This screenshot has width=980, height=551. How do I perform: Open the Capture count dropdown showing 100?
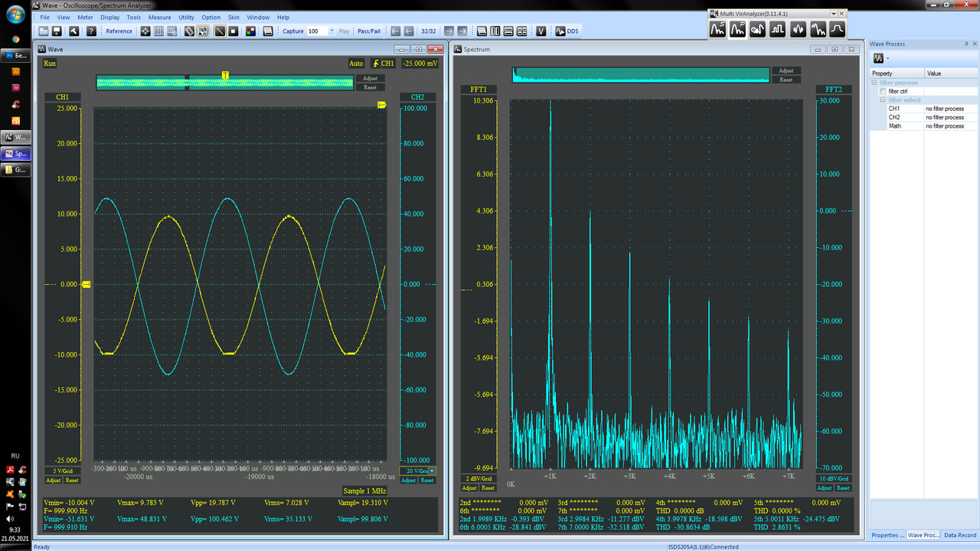point(332,31)
